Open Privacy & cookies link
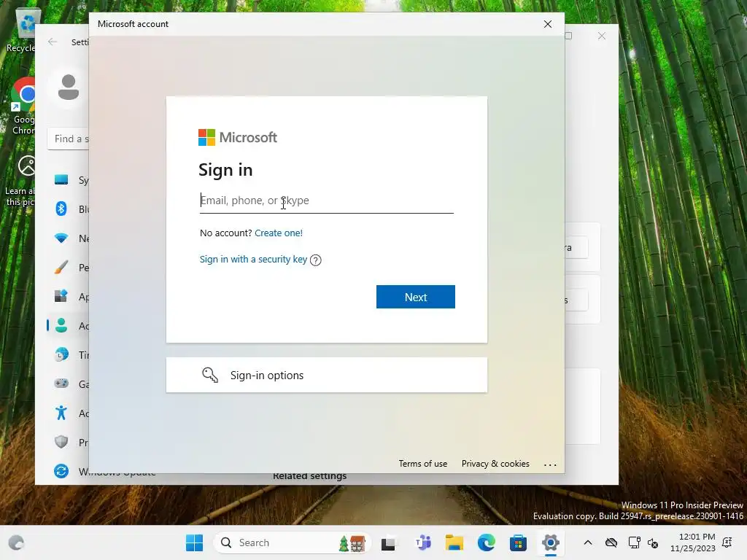Screen dimensions: 747x560 click(x=495, y=463)
